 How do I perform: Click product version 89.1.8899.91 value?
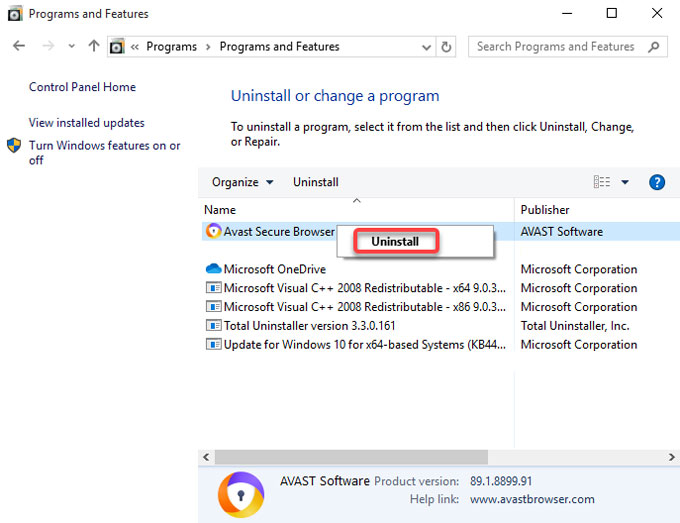tap(501, 481)
